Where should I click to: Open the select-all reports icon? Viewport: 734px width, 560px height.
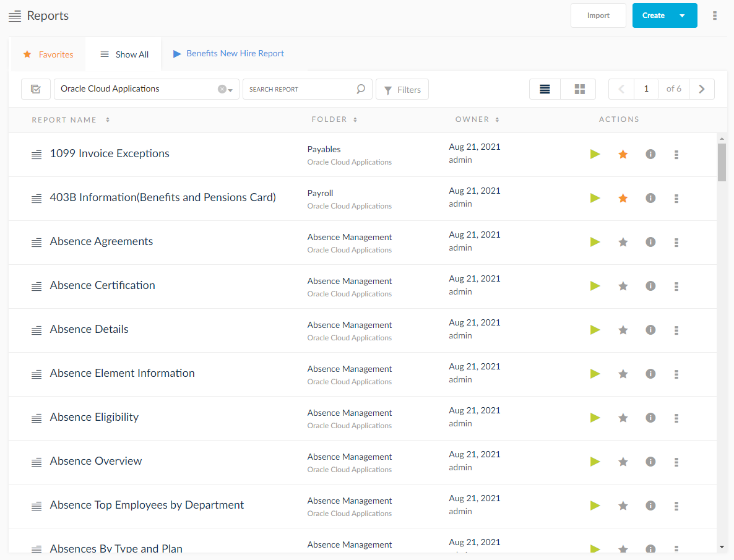(x=35, y=88)
